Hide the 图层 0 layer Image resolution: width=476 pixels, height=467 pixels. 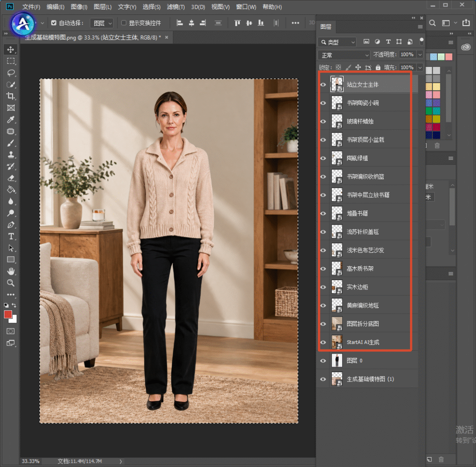point(323,361)
